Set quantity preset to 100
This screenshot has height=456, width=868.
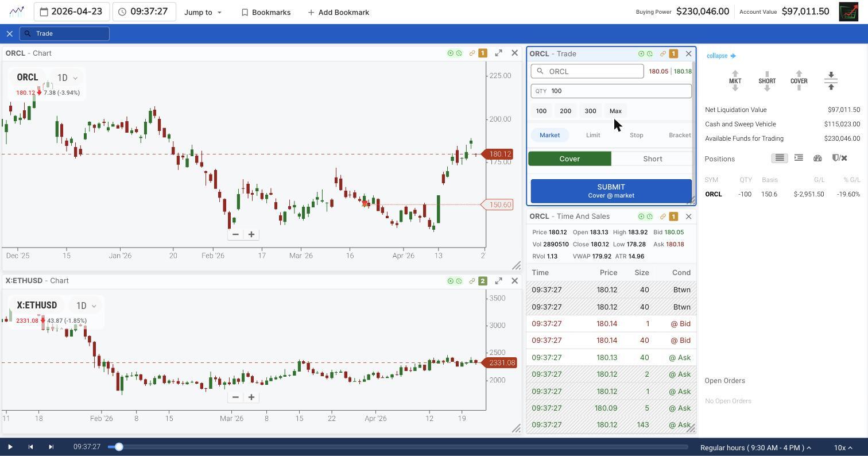(x=541, y=111)
